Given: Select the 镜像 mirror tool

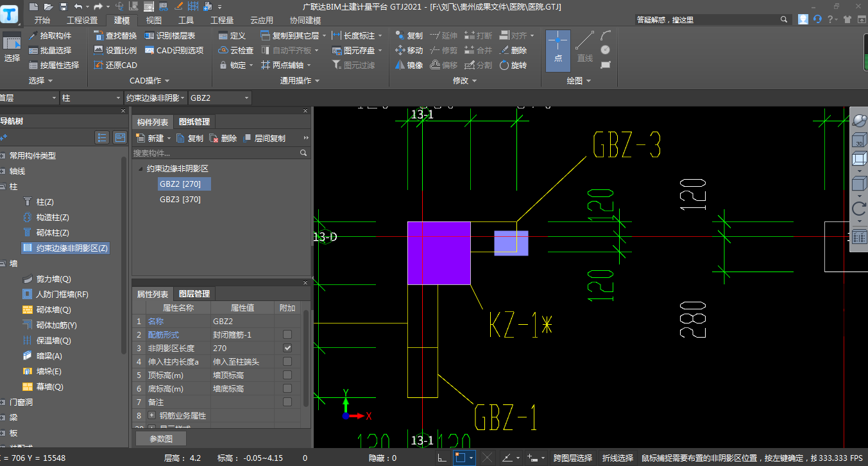Looking at the screenshot, I should coord(409,65).
